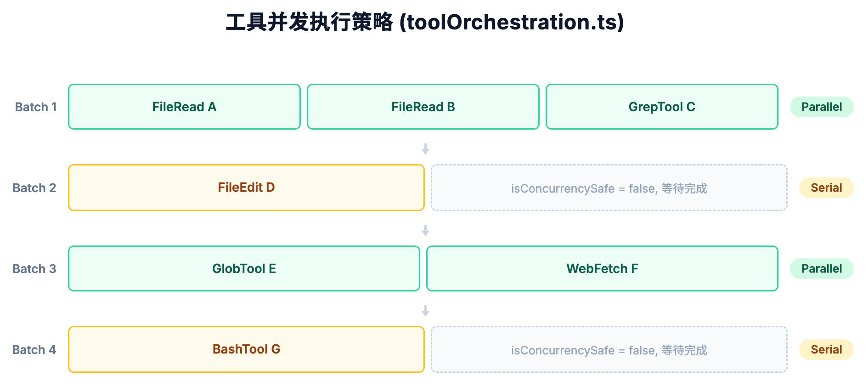868x388 pixels.
Task: Click the Serial badge beside FileEdit D
Action: tap(826, 188)
